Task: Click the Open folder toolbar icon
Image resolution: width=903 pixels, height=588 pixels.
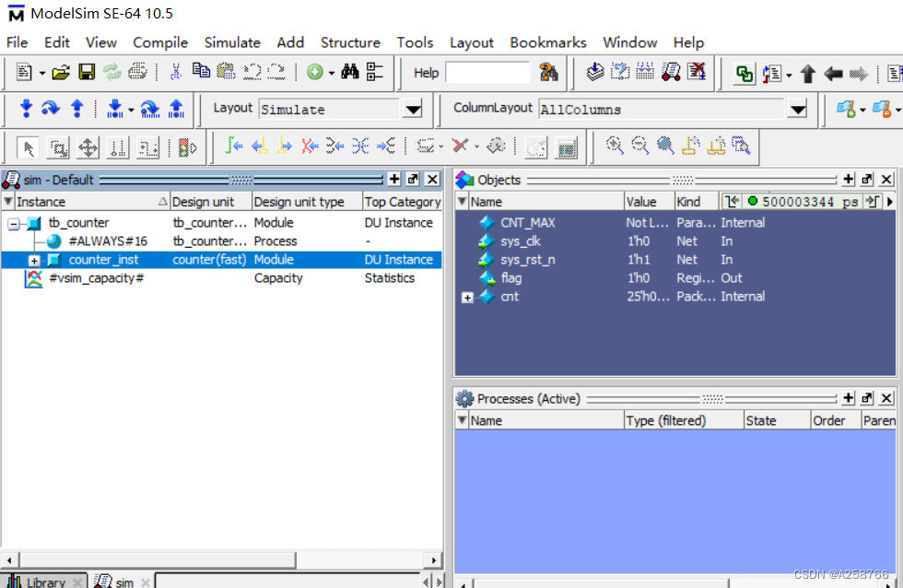Action: (61, 72)
